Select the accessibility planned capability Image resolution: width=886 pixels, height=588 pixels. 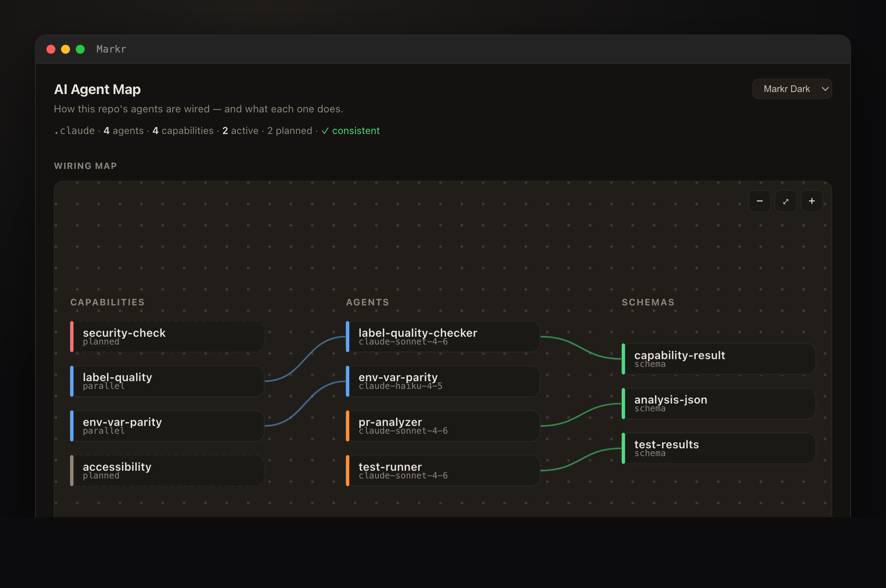click(167, 471)
